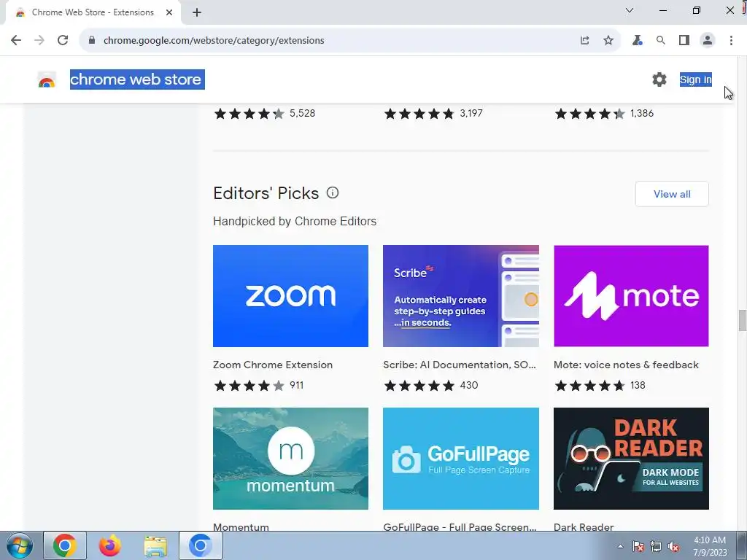Click Scribe: AI Documentation title
This screenshot has height=560, width=747.
[x=460, y=365]
